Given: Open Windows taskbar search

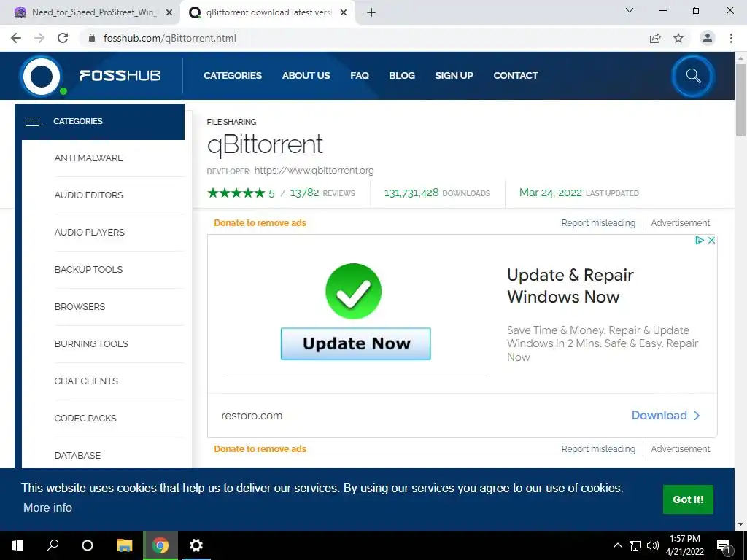Looking at the screenshot, I should pyautogui.click(x=53, y=545).
